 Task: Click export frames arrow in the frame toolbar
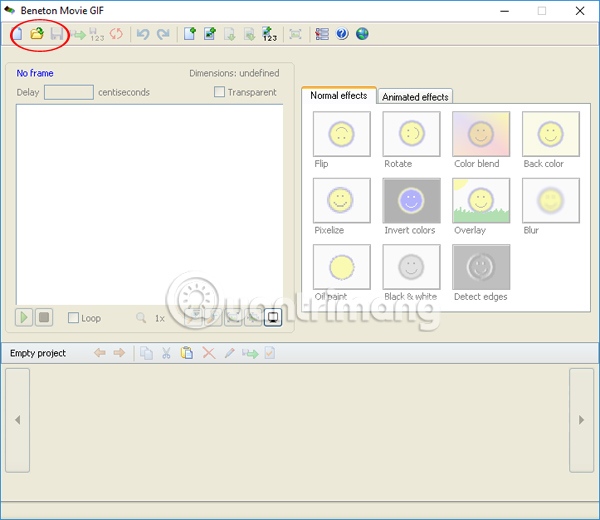[x=250, y=353]
